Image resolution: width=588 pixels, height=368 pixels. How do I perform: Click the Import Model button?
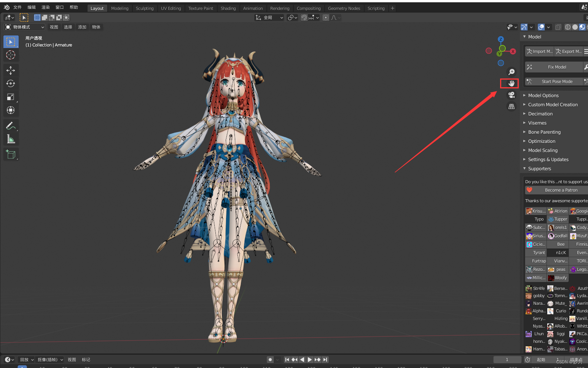pyautogui.click(x=539, y=51)
